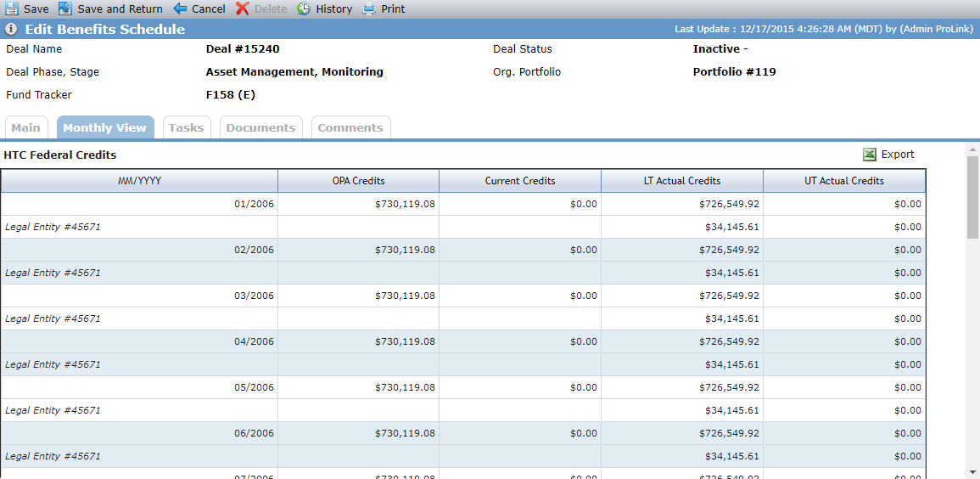
Task: Click the Print printer icon
Action: (x=369, y=8)
